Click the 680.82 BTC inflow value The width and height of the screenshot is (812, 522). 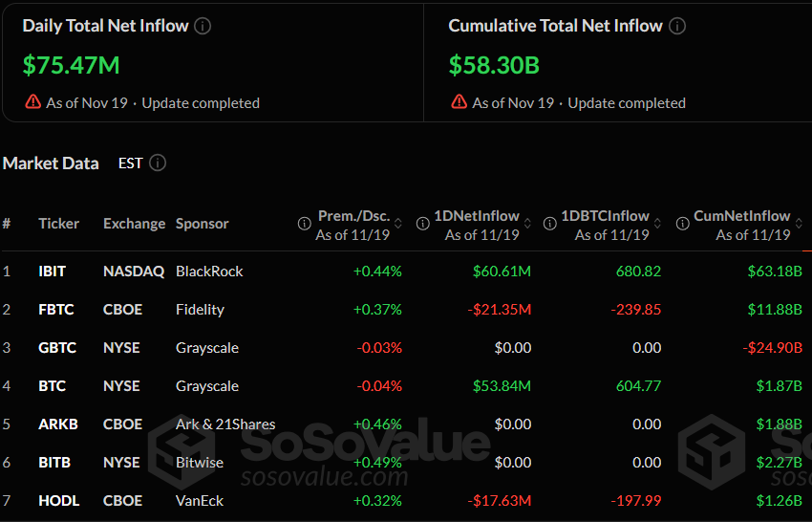[x=638, y=272]
